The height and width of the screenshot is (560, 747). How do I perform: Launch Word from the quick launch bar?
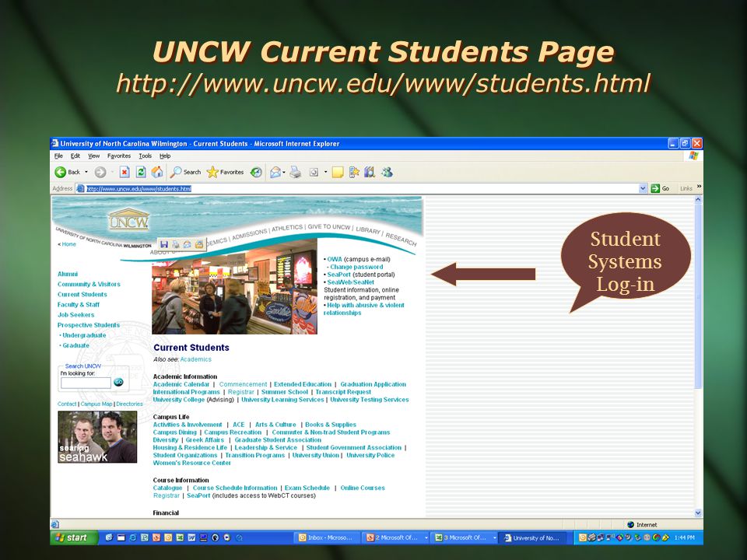pos(191,537)
